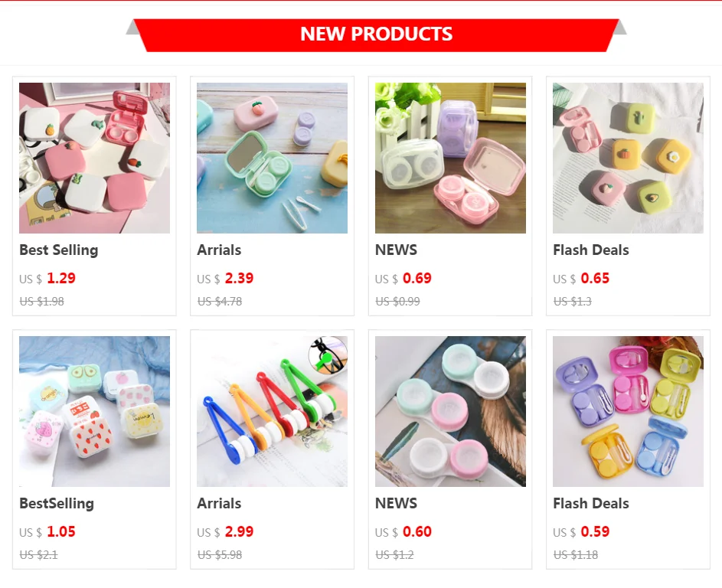Viewport: 722px width, 588px height.
Task: Open the colorful glasses cleaning clips image
Action: pos(272,411)
